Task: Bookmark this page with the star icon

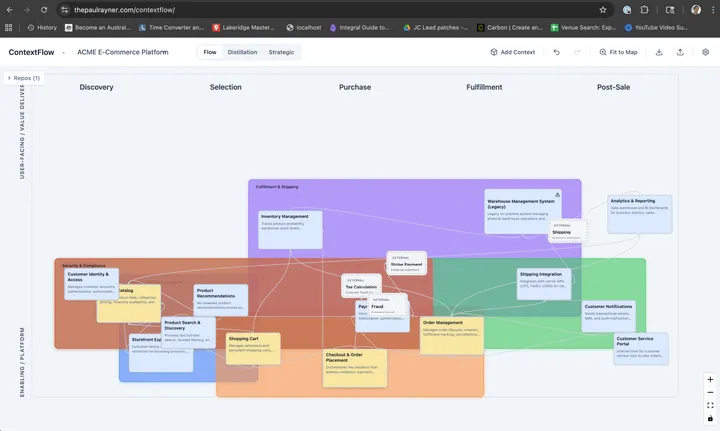Action: tap(605, 9)
